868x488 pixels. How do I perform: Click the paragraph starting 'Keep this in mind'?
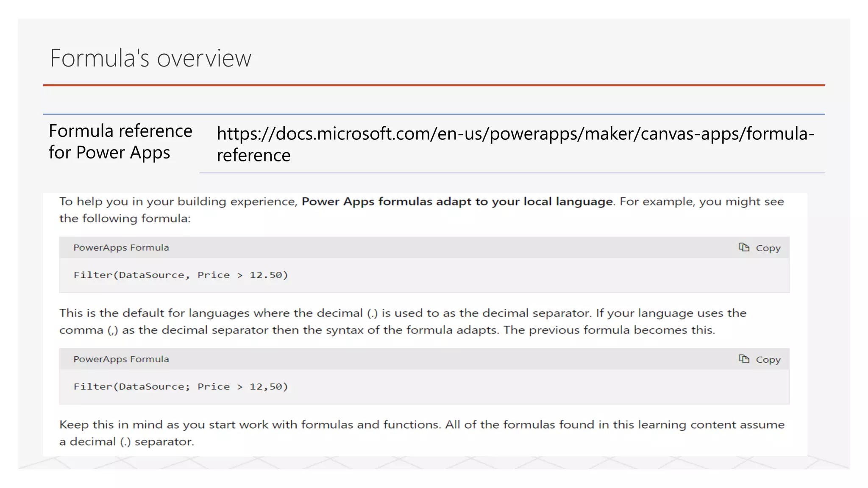pos(422,433)
